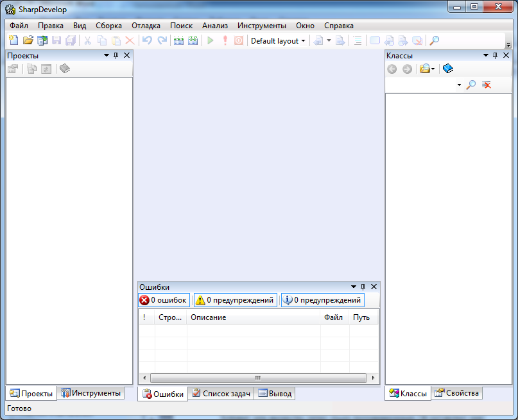Click the forward arrow in Классы panel

pos(408,69)
